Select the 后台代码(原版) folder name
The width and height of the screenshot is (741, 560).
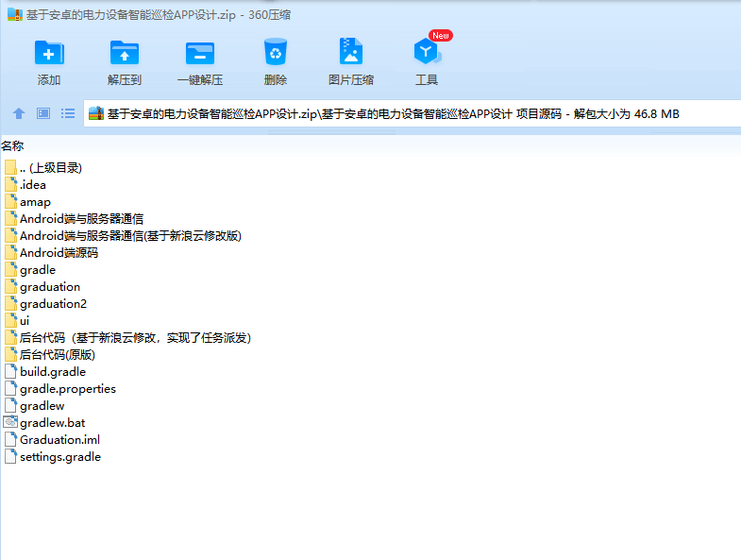click(x=58, y=355)
